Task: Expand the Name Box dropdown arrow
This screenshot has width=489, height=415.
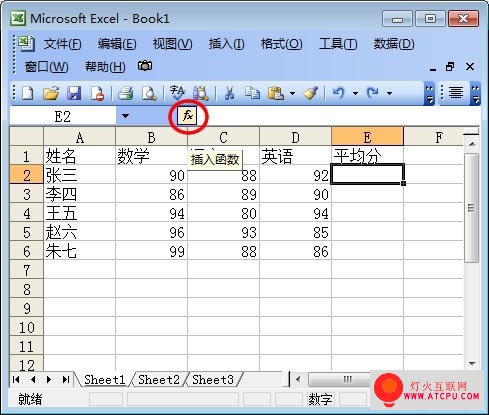Action: point(125,116)
